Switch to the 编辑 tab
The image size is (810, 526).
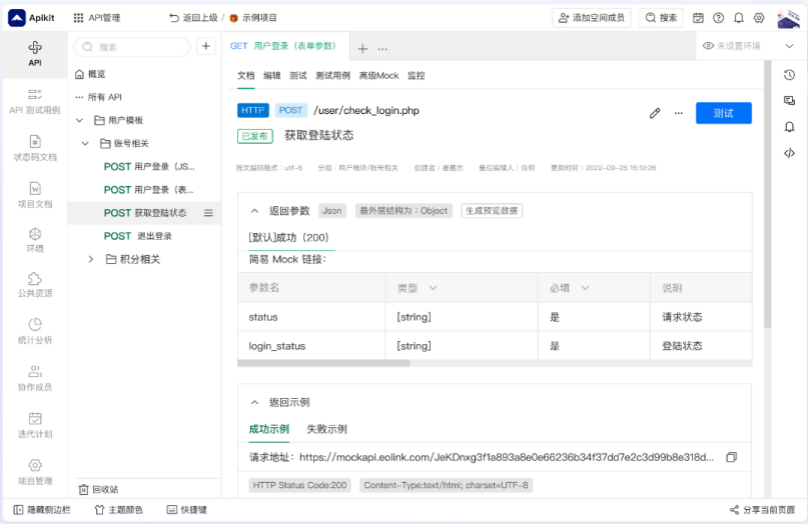tap(272, 75)
